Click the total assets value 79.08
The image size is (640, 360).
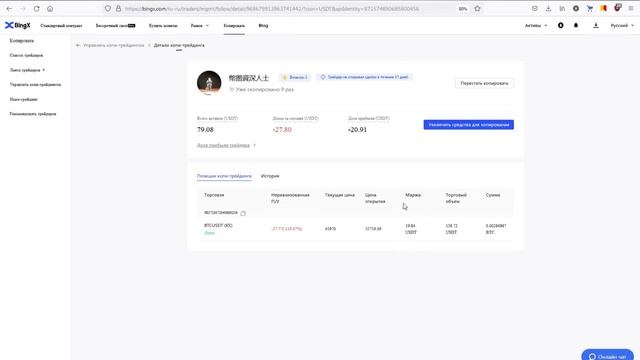(x=205, y=129)
